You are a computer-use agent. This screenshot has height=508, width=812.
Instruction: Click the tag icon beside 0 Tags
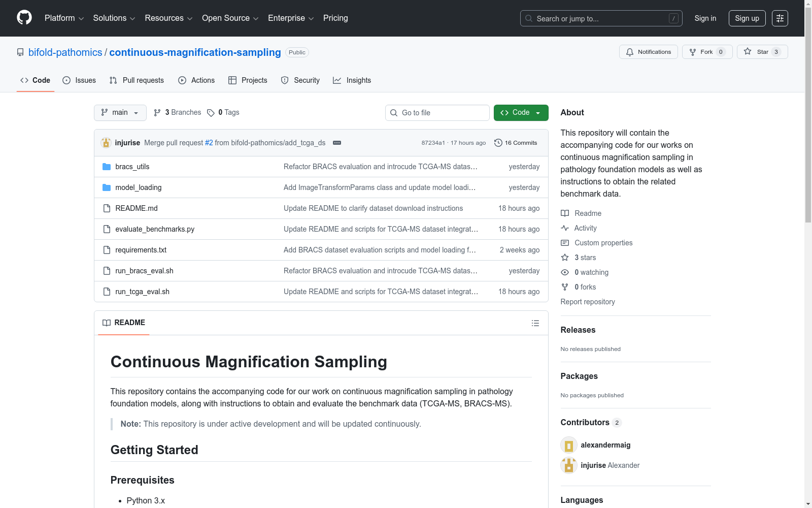211,113
